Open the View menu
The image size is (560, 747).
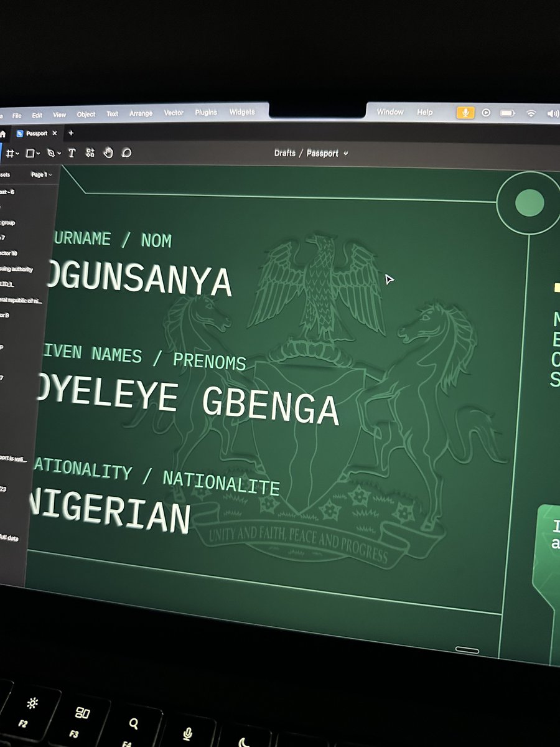(59, 115)
